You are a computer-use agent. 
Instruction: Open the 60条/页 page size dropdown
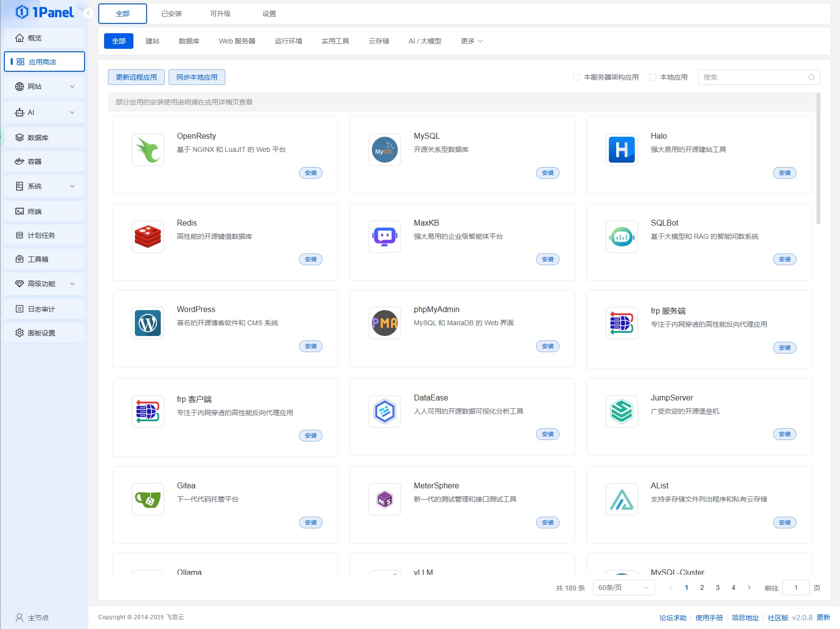click(x=624, y=587)
